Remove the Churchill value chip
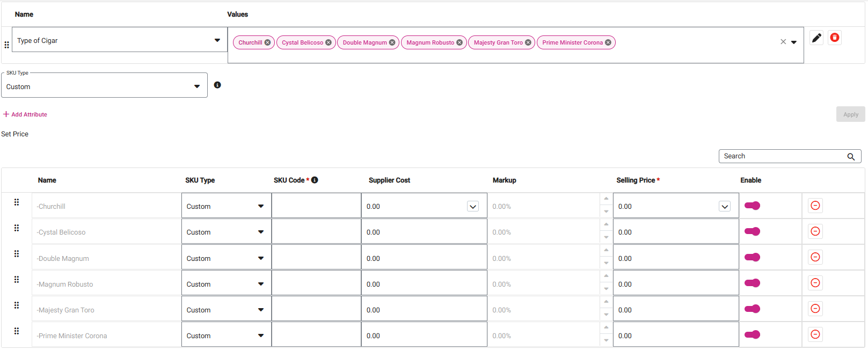This screenshot has width=868, height=350. click(x=267, y=42)
